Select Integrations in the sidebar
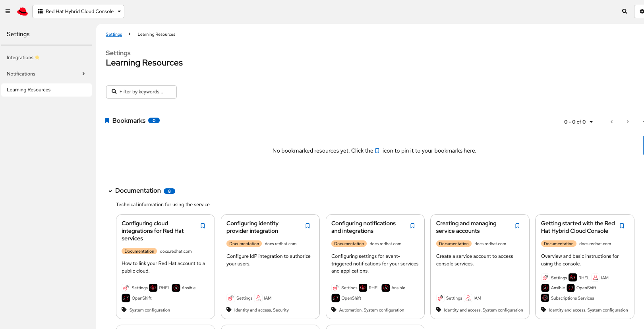644x329 pixels. pos(20,58)
